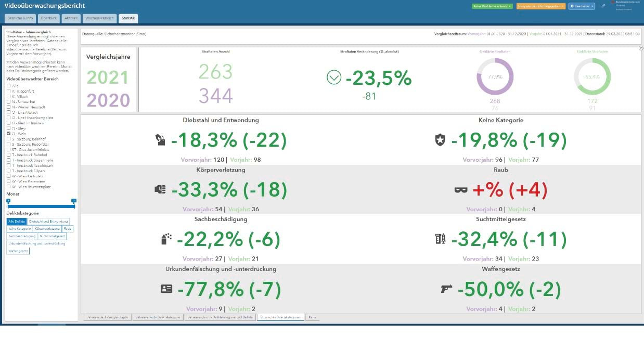
Task: Click the link chain icon in header
Action: point(603,6)
